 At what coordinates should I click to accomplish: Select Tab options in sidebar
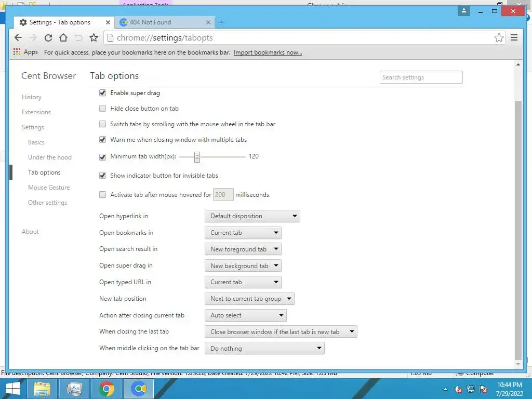(45, 172)
